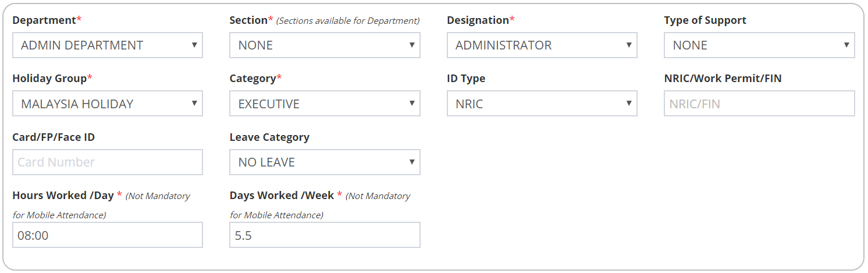Open the Designation dropdown

(x=542, y=45)
